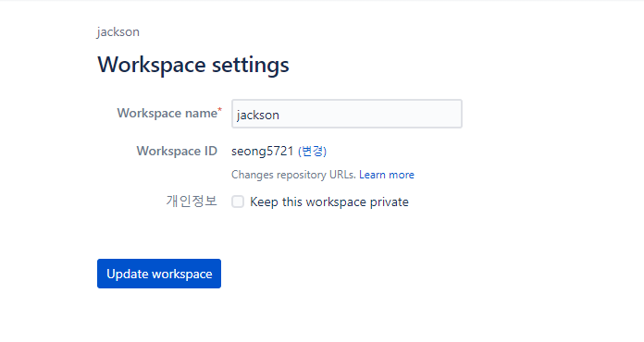Image resolution: width=644 pixels, height=342 pixels.
Task: Select the seong5721 workspace ID text
Action: coord(262,152)
